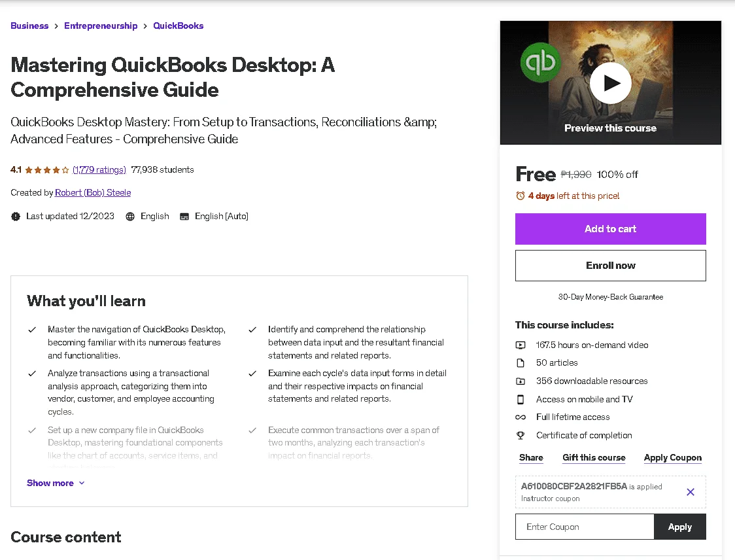Click the Course content heading

65,537
